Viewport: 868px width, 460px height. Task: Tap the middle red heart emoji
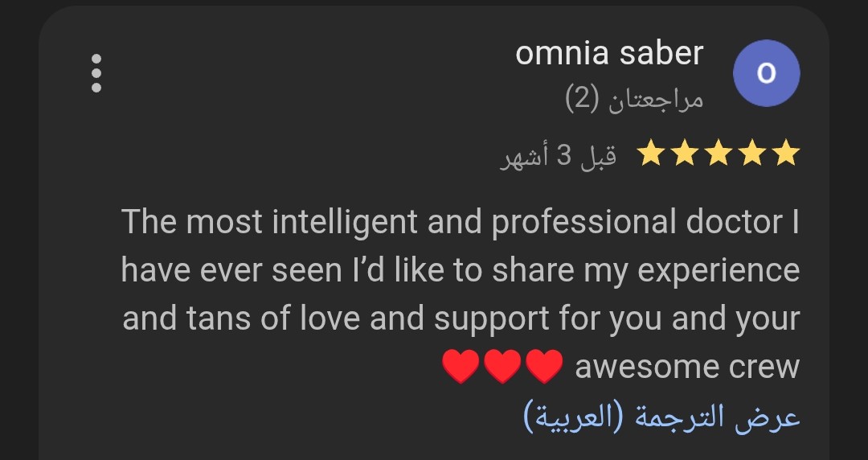pos(502,368)
